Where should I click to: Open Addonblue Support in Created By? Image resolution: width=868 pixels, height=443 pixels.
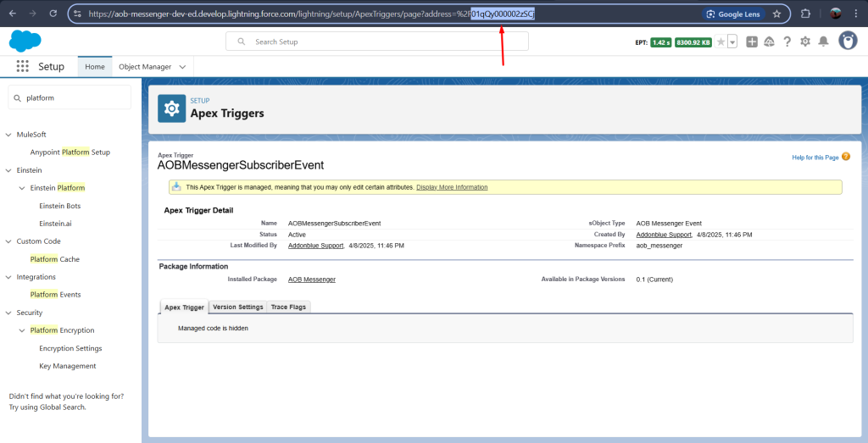click(664, 235)
